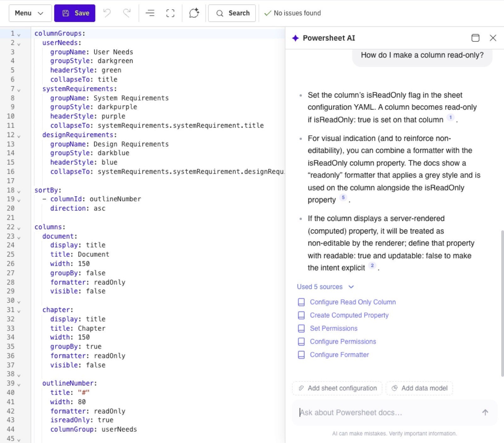Close the Powersheet AI panel
The width and height of the screenshot is (504, 443).
click(493, 38)
